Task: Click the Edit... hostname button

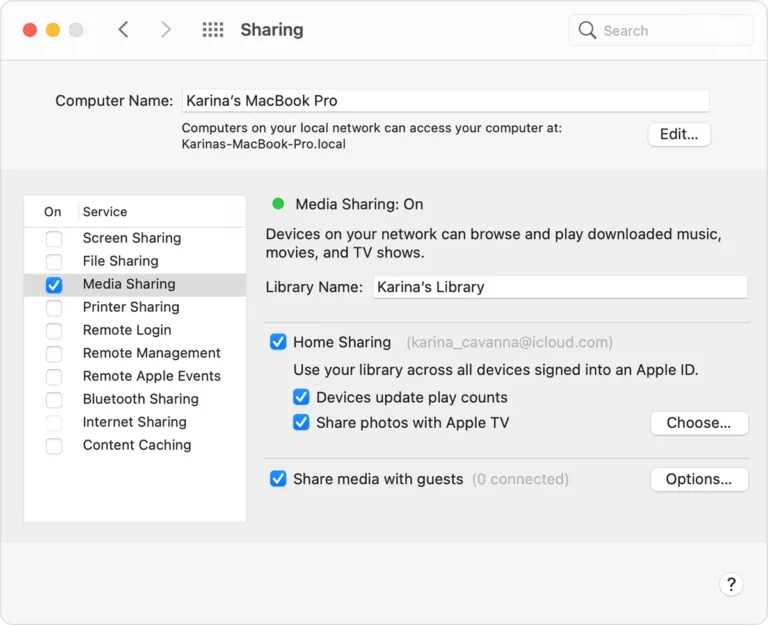Action: click(x=679, y=134)
